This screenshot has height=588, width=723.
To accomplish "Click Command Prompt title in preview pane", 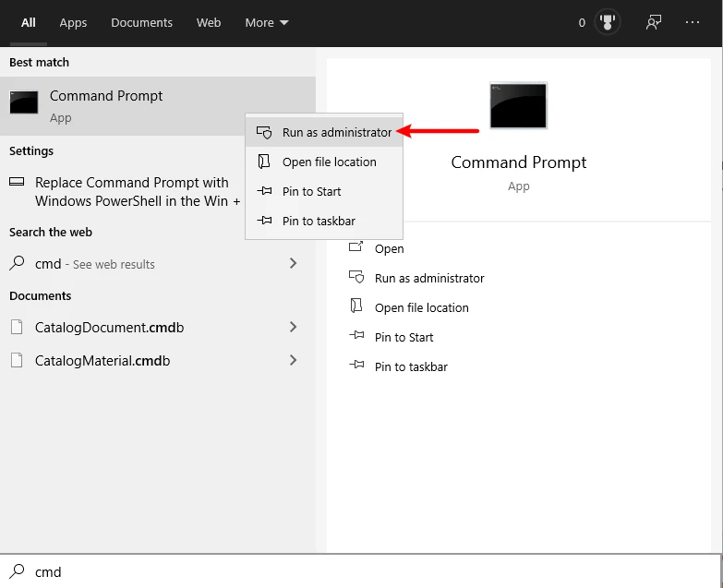I will tap(519, 162).
